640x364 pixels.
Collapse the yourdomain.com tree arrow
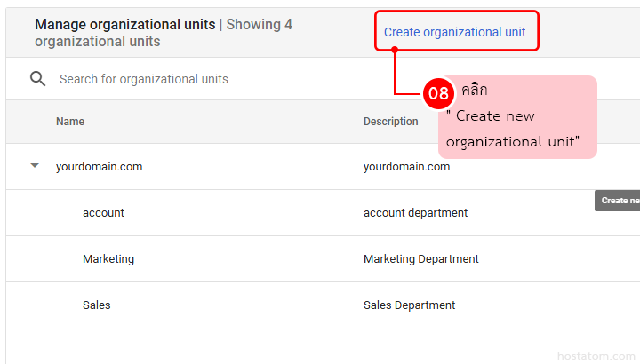(x=35, y=166)
